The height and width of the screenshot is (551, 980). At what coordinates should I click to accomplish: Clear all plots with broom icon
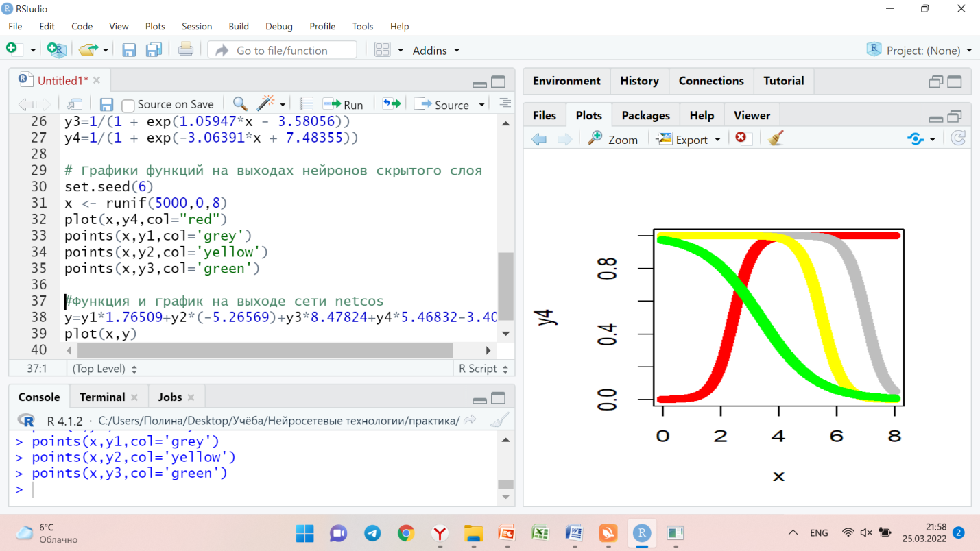776,138
